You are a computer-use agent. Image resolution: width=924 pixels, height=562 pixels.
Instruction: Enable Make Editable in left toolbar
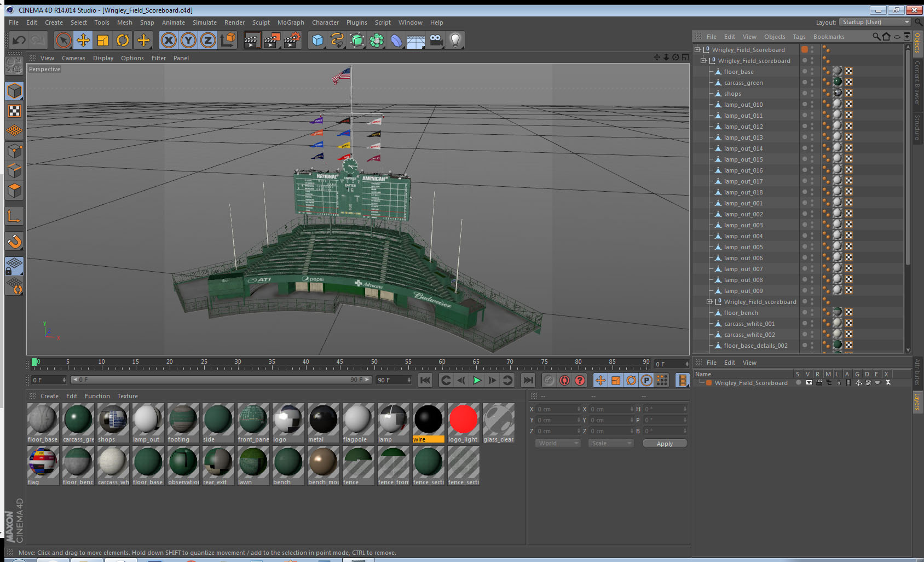click(x=14, y=66)
